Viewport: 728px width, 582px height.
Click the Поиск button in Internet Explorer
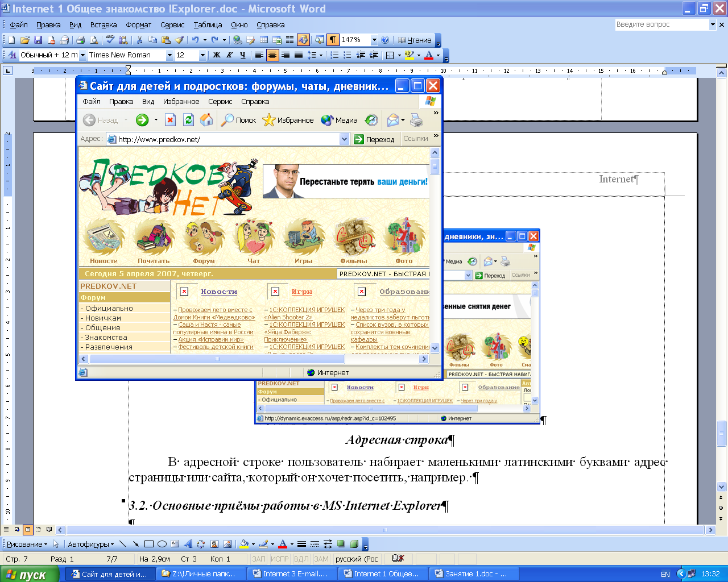[239, 120]
